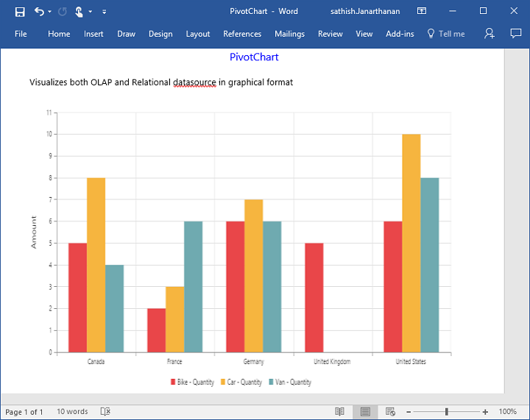Click the 10 words count button

click(x=72, y=412)
